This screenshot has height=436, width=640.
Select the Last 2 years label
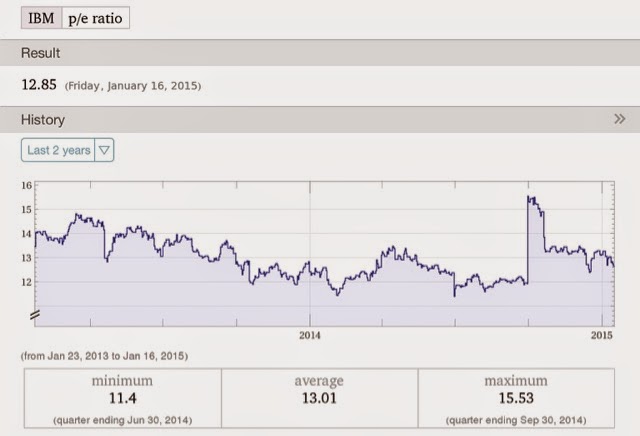click(x=59, y=150)
